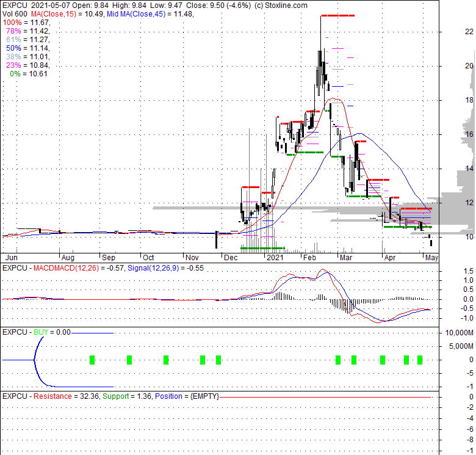Click the Jun label on time axis
The image size is (476, 455).
(12, 258)
